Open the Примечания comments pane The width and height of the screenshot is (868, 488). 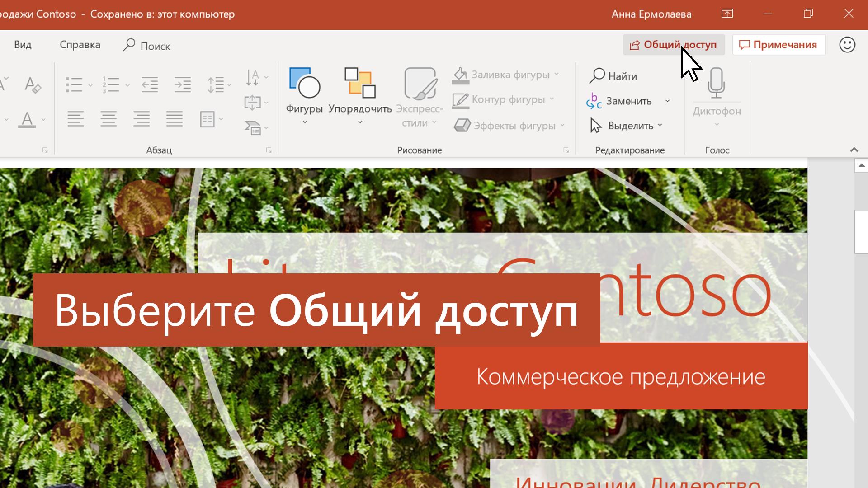[x=778, y=45]
